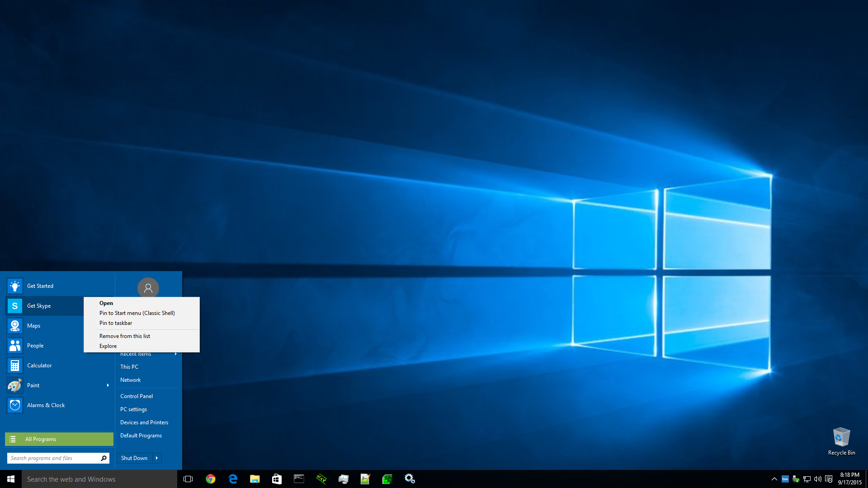Click Open in the context menu
This screenshot has width=868, height=488.
[x=106, y=303]
